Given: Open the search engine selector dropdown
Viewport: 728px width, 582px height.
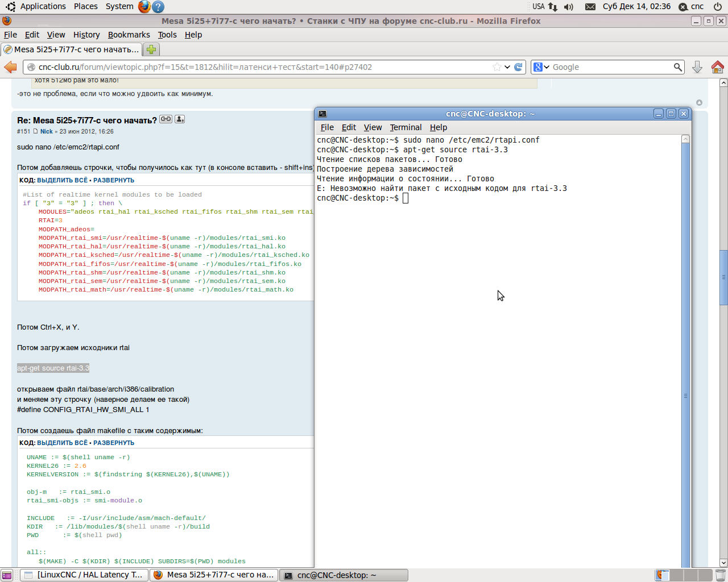Looking at the screenshot, I should pos(541,67).
